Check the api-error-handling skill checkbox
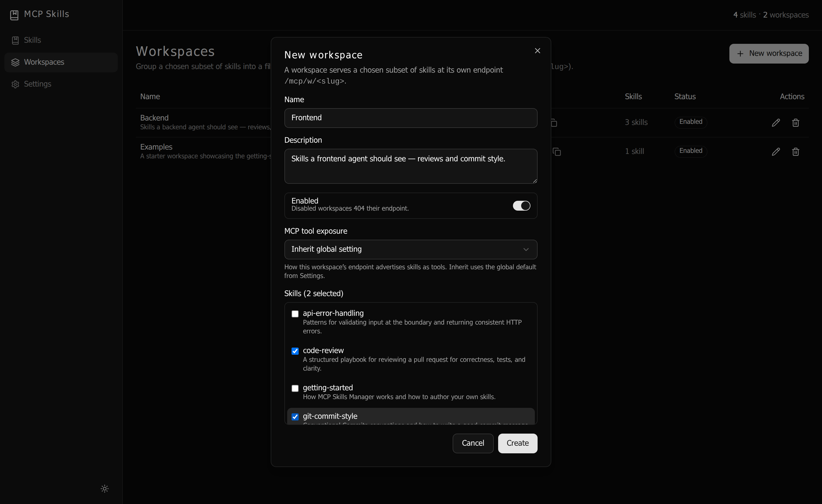 coord(295,314)
